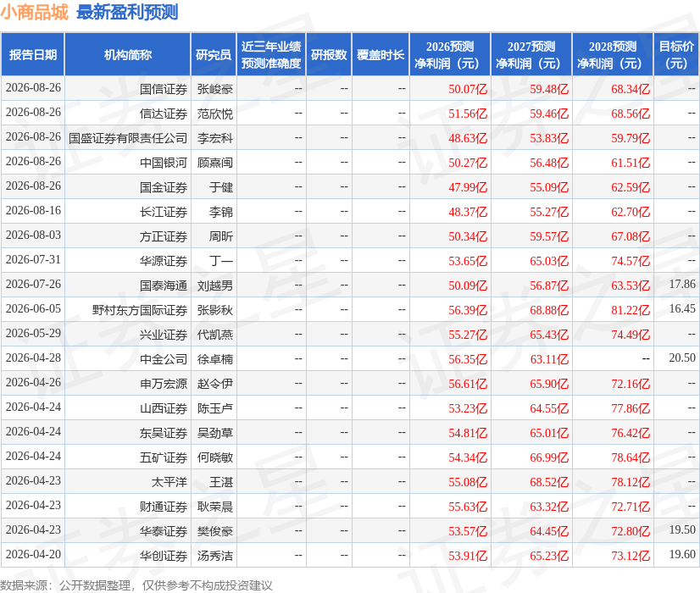Click analyst name 张峻豪
The height and width of the screenshot is (593, 700).
[x=215, y=89]
